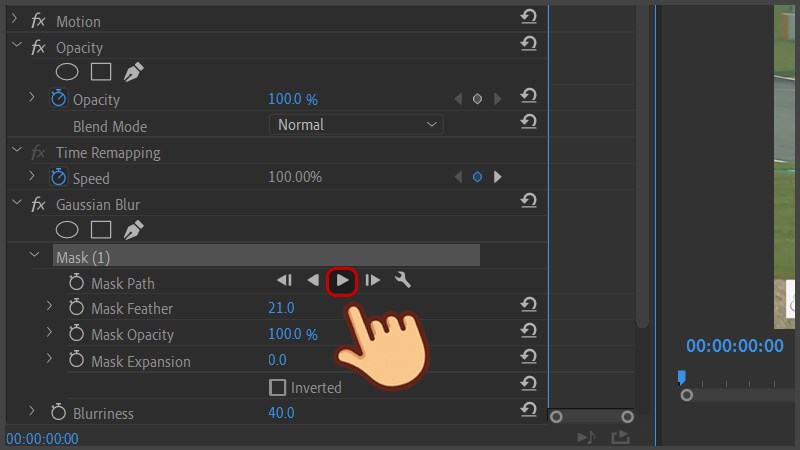Select the Mask (1) row

tap(266, 255)
